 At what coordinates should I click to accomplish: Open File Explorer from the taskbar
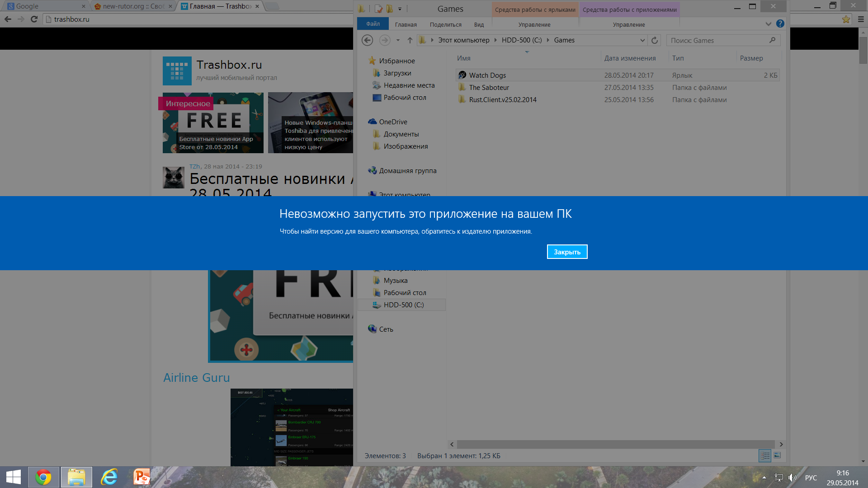click(76, 477)
